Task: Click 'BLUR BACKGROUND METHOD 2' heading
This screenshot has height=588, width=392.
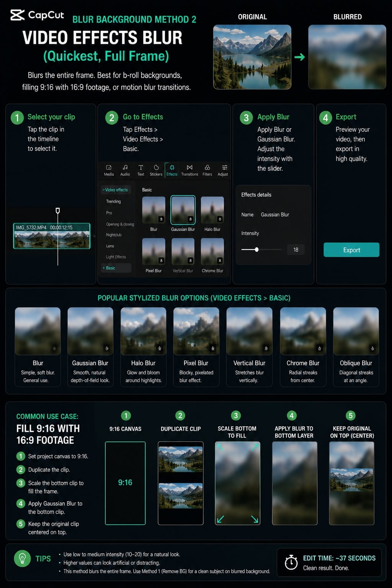Action: tap(134, 20)
